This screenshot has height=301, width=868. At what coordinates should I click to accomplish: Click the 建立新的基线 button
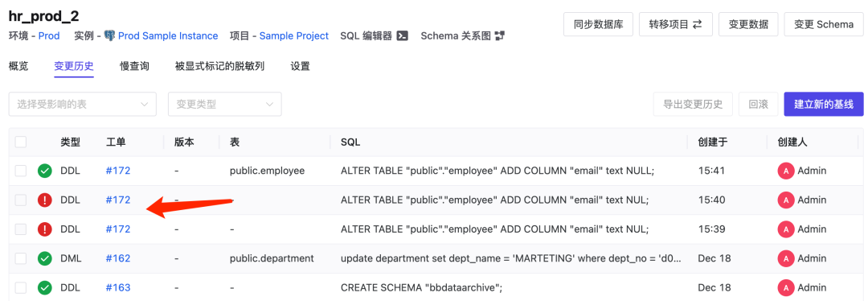[824, 104]
